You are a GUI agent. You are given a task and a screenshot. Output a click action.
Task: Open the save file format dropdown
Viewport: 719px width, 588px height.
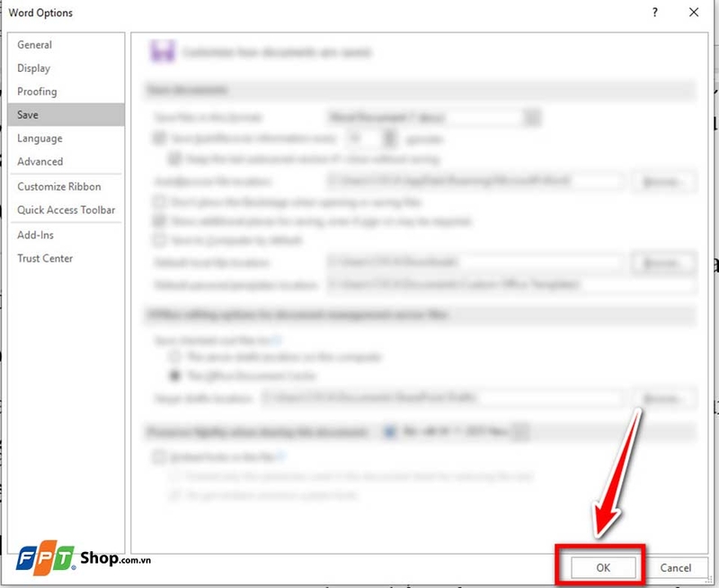coord(532,118)
